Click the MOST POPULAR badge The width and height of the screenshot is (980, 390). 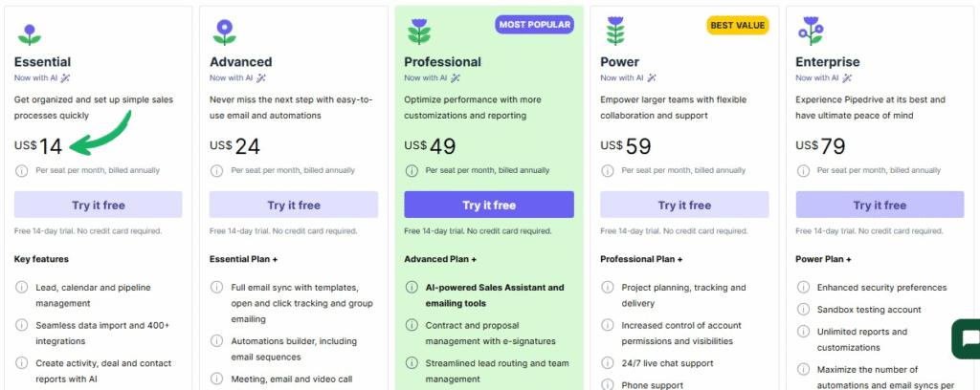534,25
